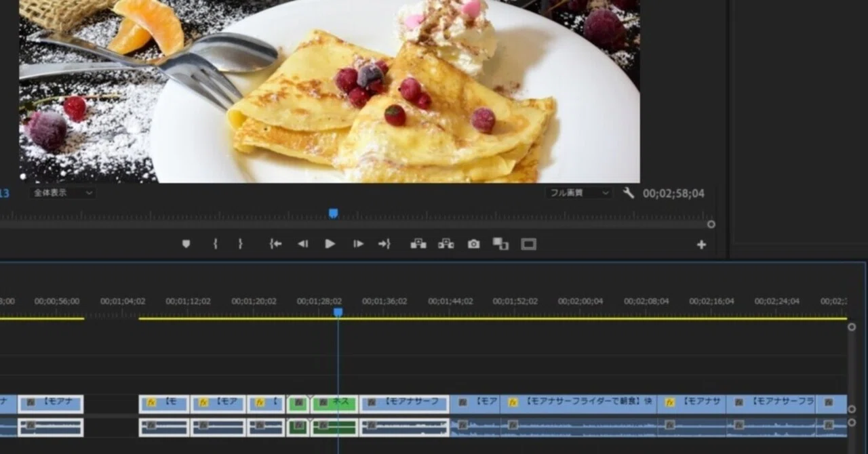Click the rectangular frame icon after Comparison View
Image resolution: width=868 pixels, height=454 pixels.
pos(528,244)
